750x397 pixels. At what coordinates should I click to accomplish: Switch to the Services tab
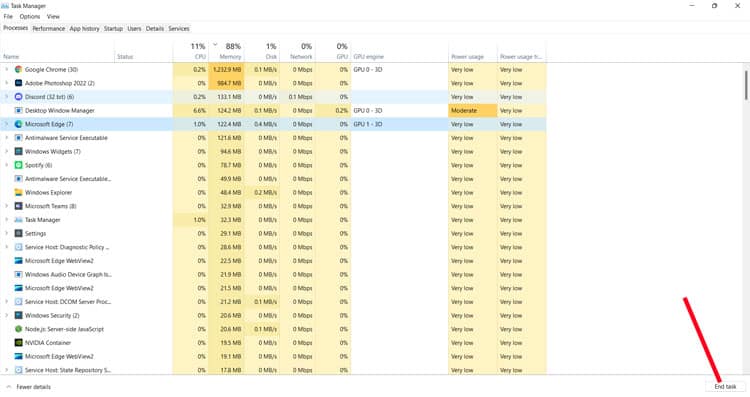(x=179, y=29)
